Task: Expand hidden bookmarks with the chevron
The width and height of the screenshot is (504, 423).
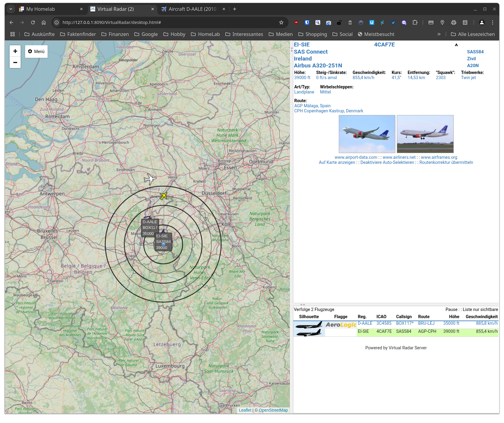Action: (439, 34)
